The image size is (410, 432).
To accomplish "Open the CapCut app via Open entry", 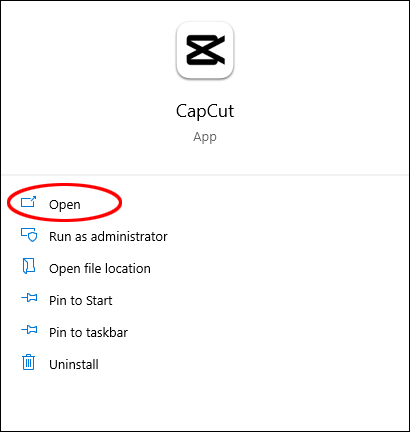I will (65, 204).
